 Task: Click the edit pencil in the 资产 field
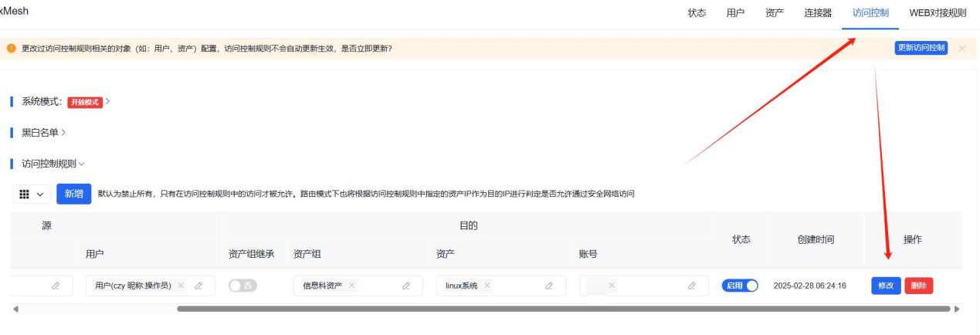point(549,286)
